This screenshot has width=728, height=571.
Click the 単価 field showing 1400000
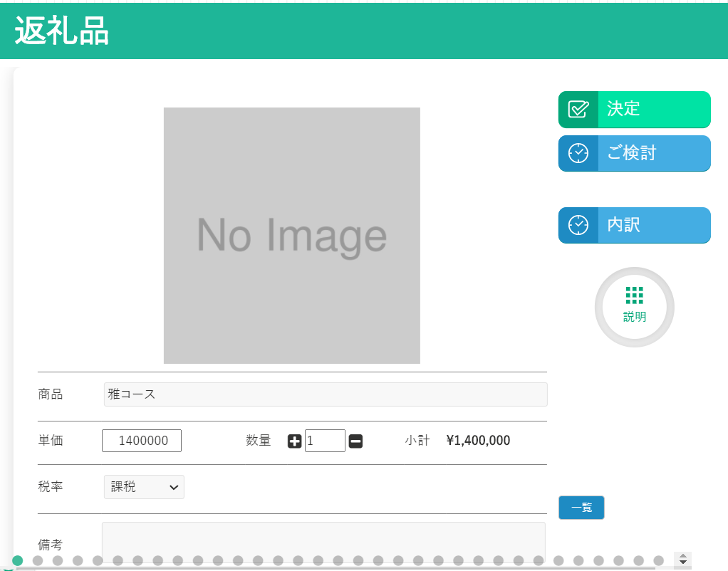[x=142, y=441]
